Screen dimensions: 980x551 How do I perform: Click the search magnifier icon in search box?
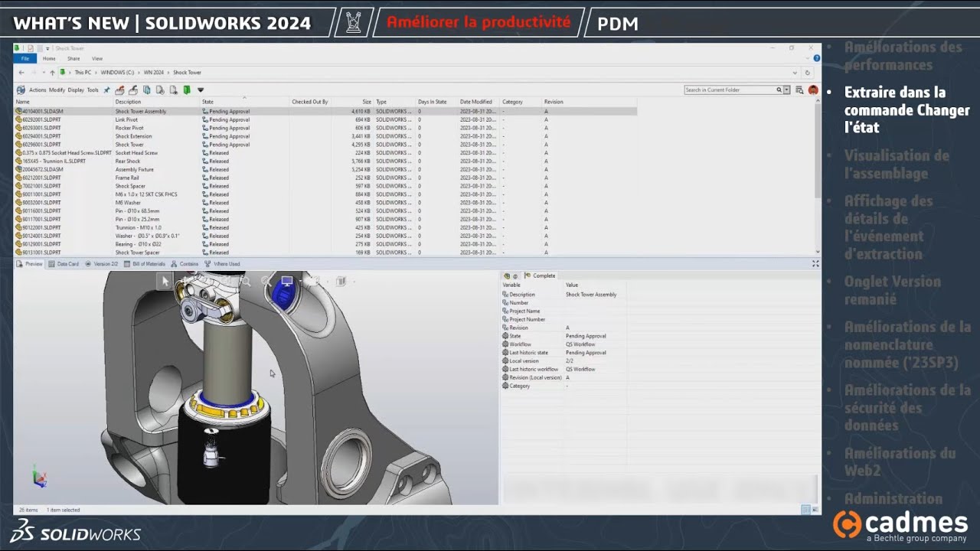pyautogui.click(x=779, y=90)
